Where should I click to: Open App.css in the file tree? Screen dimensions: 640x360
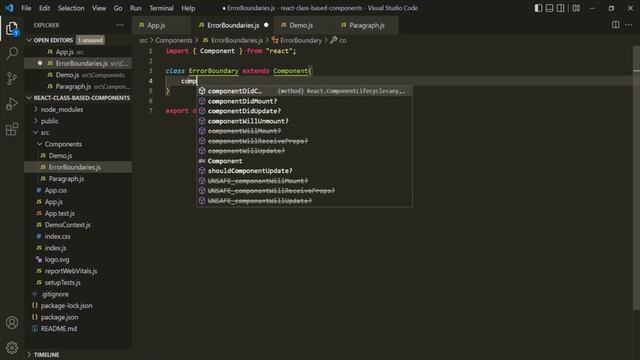click(78, 190)
